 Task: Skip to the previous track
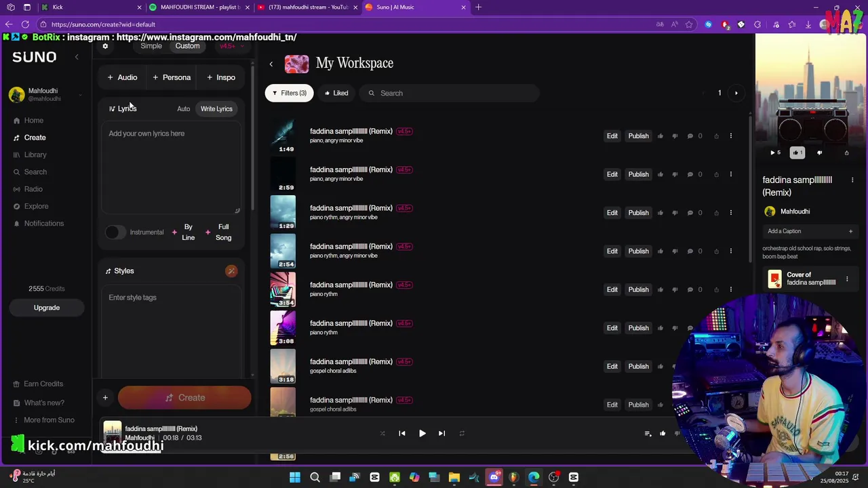point(402,434)
